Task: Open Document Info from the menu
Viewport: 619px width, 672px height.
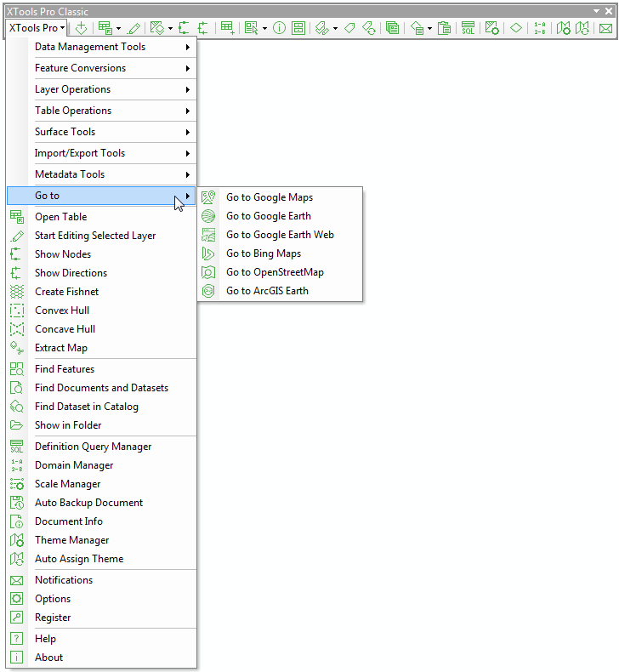Action: click(101, 521)
